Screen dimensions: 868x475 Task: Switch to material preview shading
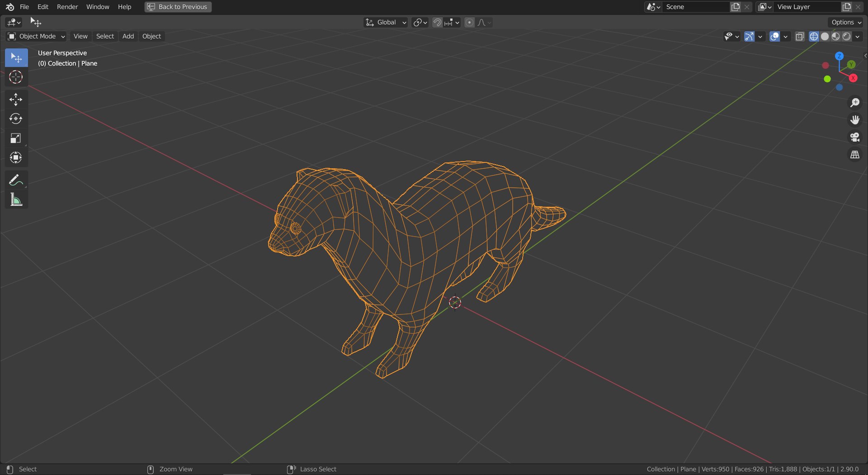836,37
